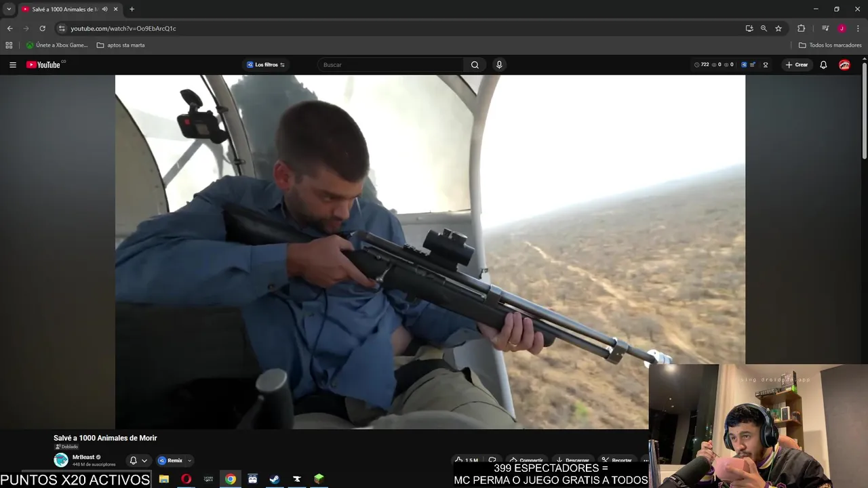Open Chrome three-dot menu
The image size is (868, 488).
tap(858, 28)
